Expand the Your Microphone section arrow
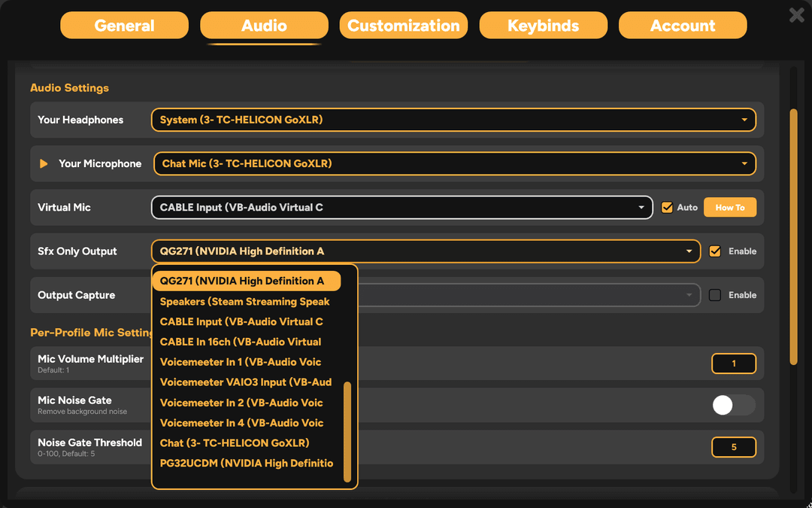This screenshot has width=812, height=508. 43,163
